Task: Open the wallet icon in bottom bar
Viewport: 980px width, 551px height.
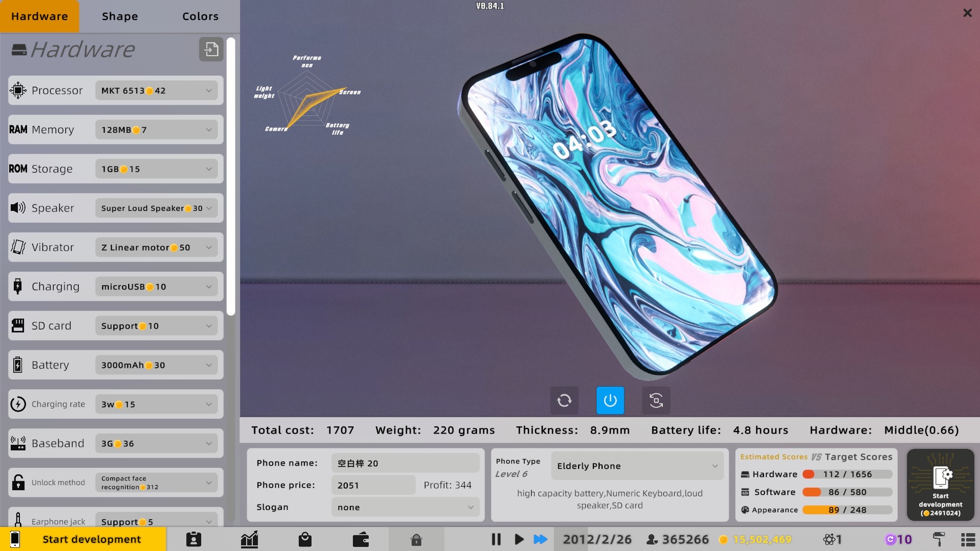Action: [361, 539]
